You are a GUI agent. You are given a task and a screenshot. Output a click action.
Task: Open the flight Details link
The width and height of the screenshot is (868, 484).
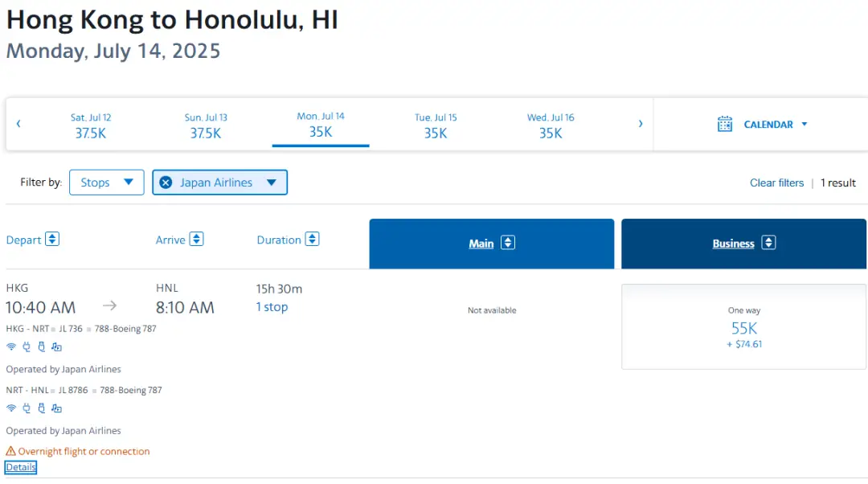21,467
